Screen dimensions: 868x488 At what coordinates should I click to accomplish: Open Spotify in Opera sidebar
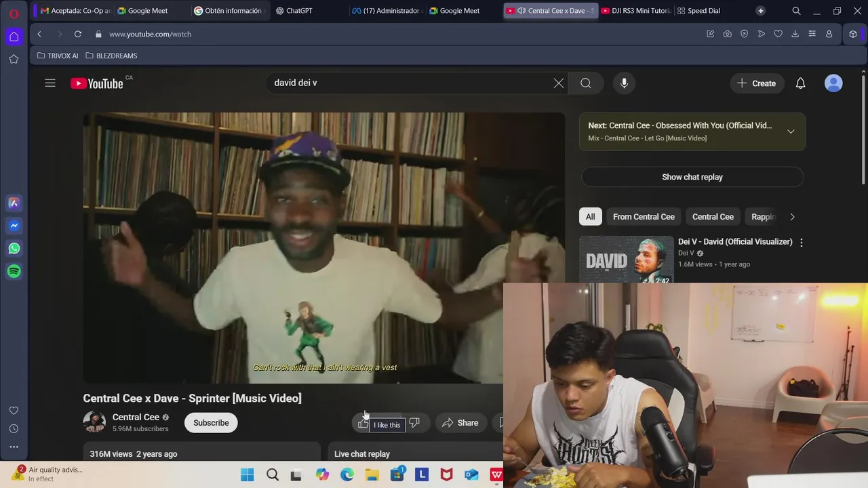[x=14, y=271]
